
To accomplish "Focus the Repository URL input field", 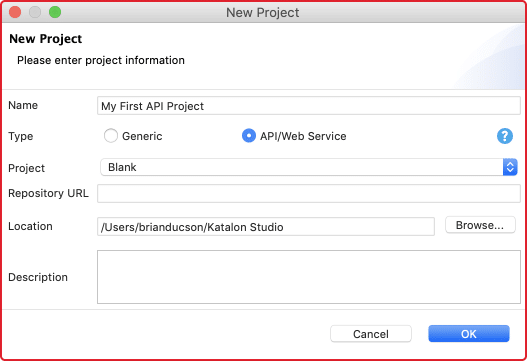I will pos(309,193).
